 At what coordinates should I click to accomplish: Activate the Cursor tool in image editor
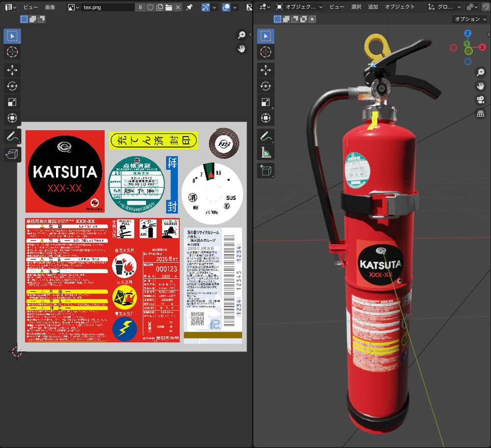point(12,52)
